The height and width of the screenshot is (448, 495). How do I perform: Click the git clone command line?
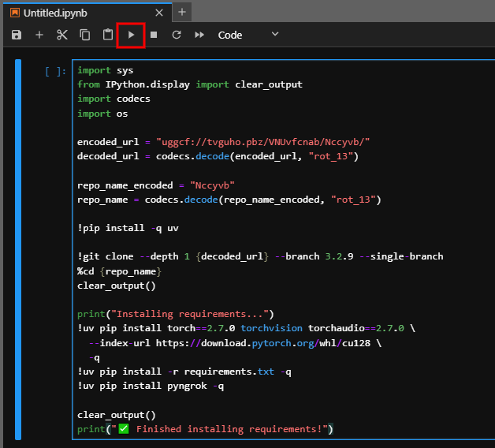260,256
